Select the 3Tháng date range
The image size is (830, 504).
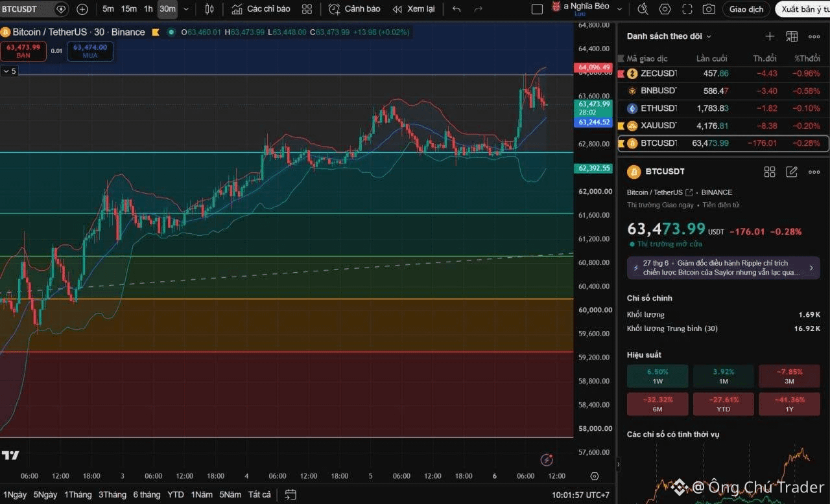pyautogui.click(x=113, y=494)
